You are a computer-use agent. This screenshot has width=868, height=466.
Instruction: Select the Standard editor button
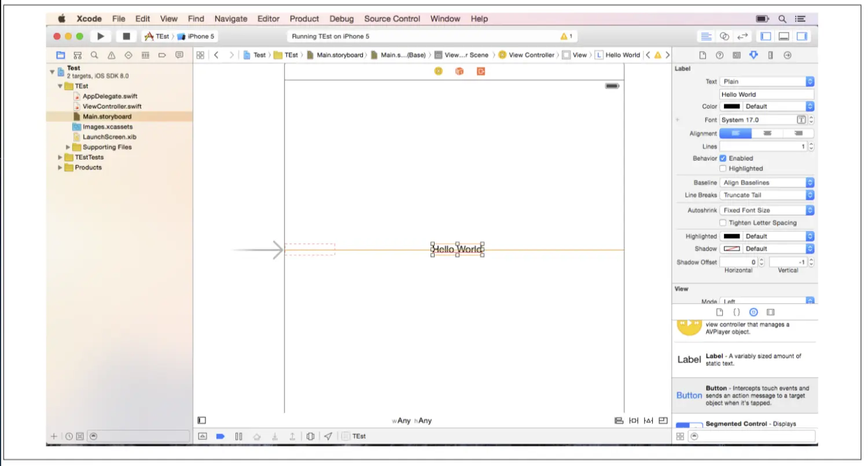tap(706, 36)
